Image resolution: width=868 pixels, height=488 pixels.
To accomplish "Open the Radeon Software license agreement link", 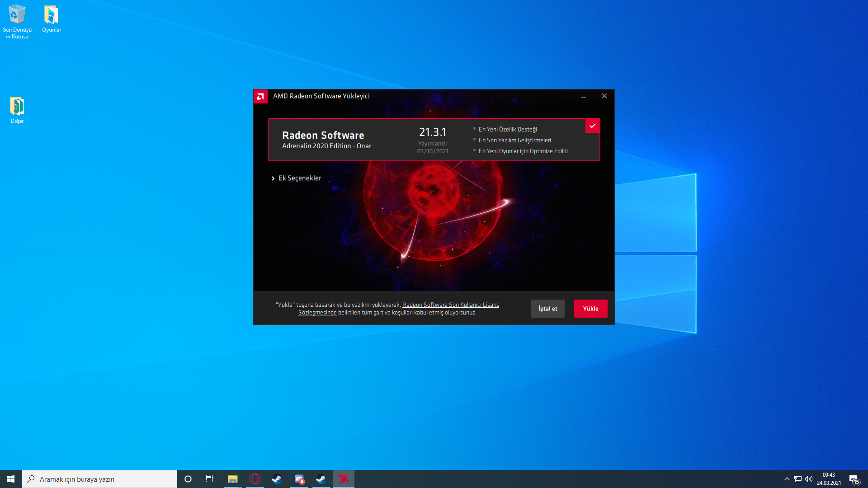I will 450,305.
